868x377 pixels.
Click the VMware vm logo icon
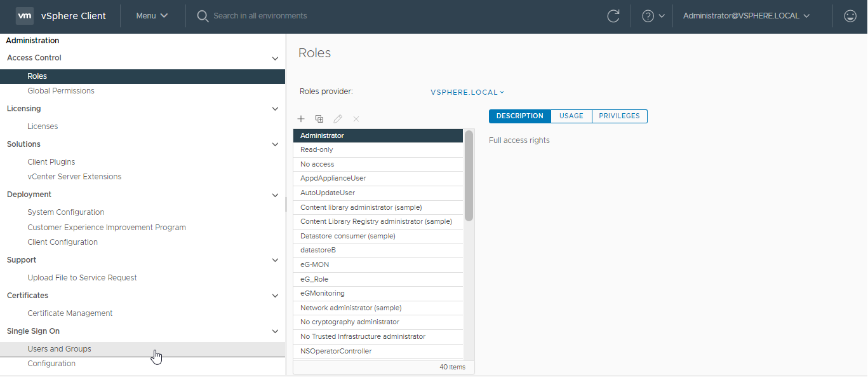click(25, 16)
